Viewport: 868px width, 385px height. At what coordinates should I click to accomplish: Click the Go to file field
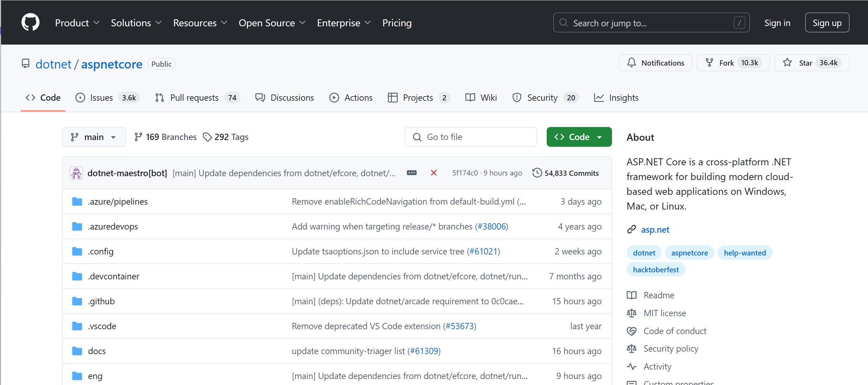471,137
